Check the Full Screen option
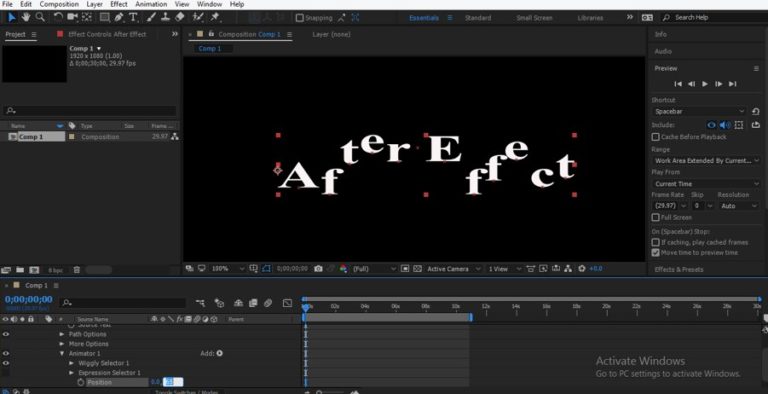 click(x=655, y=217)
